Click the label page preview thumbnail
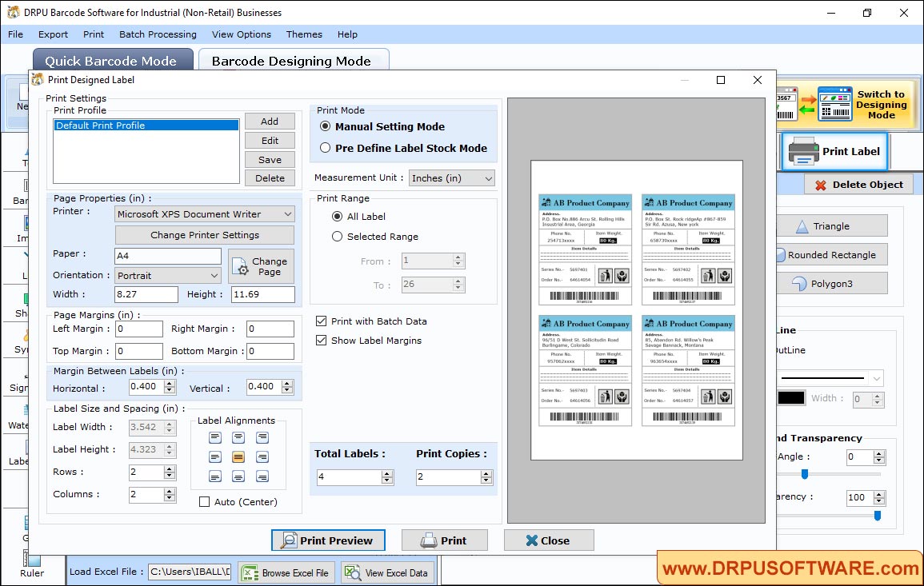Screen dimensions: 924x586 coord(637,310)
